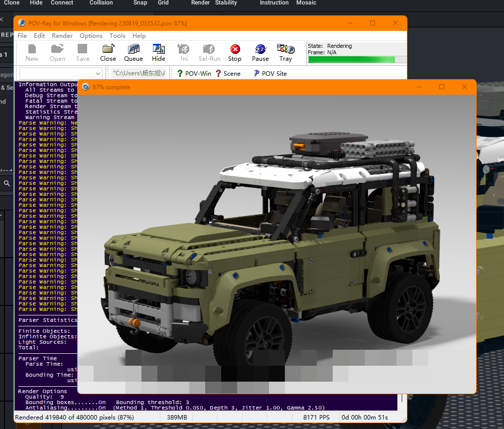Click Hide in the background app toolbar
The width and height of the screenshot is (504, 429).
coord(36,3)
